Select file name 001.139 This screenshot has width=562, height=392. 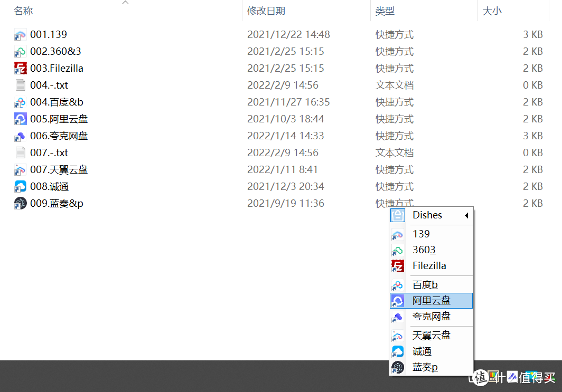[x=49, y=34]
